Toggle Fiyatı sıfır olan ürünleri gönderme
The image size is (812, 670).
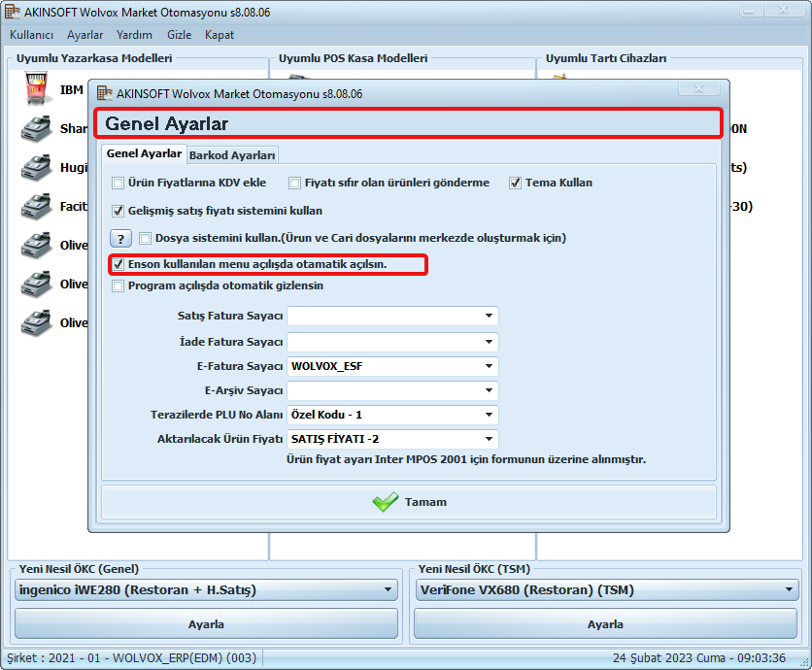294,183
